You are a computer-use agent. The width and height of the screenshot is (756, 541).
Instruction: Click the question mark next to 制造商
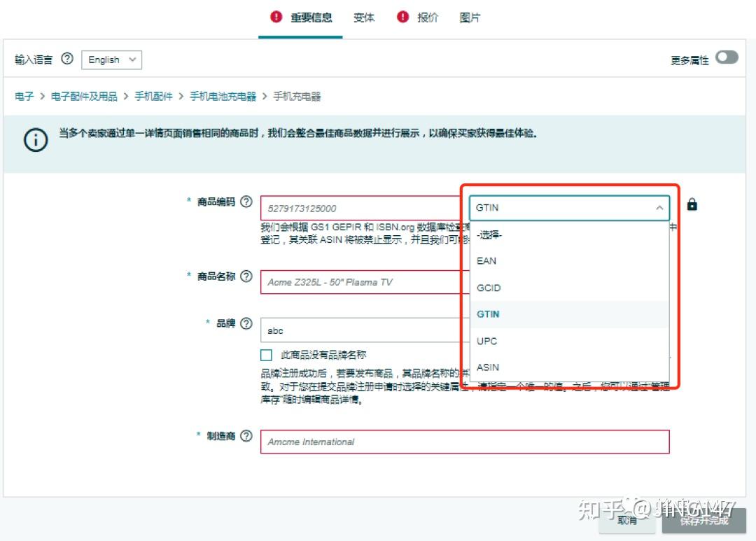(246, 435)
